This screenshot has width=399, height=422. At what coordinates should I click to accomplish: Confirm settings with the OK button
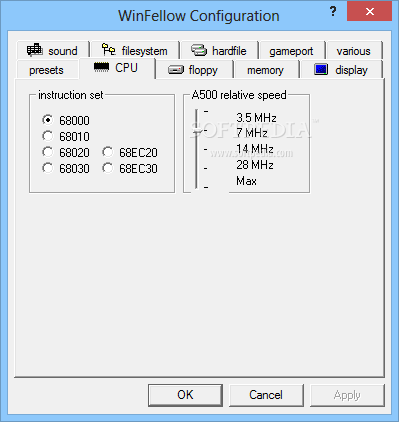tap(185, 395)
